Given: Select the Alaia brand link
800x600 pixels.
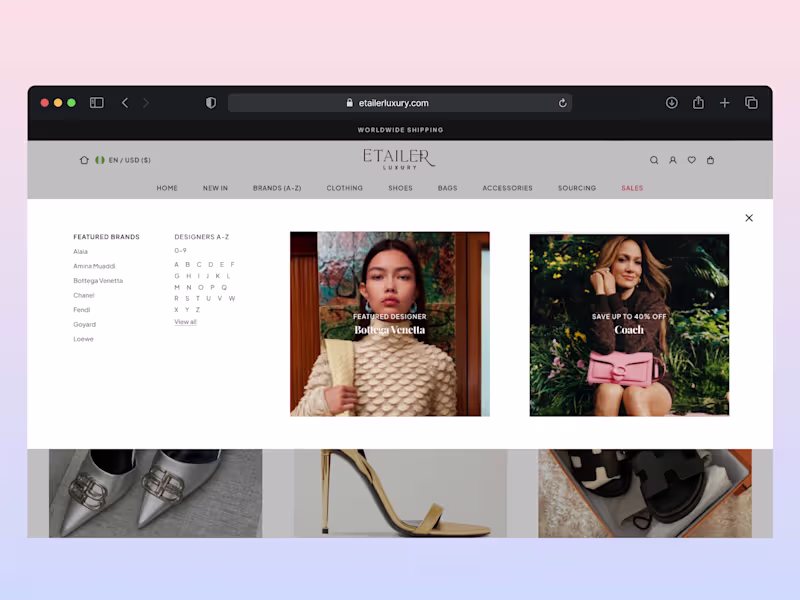Looking at the screenshot, I should (x=81, y=252).
